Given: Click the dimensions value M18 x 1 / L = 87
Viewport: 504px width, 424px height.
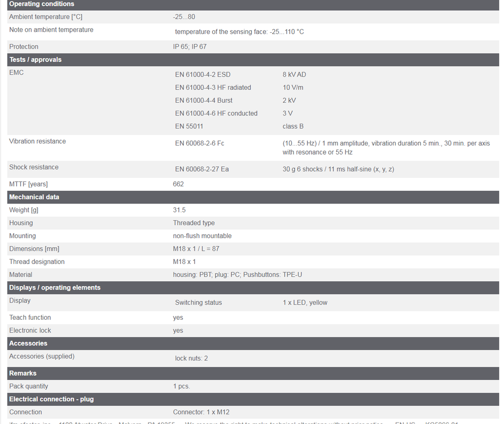Looking at the screenshot, I should coord(196,249).
